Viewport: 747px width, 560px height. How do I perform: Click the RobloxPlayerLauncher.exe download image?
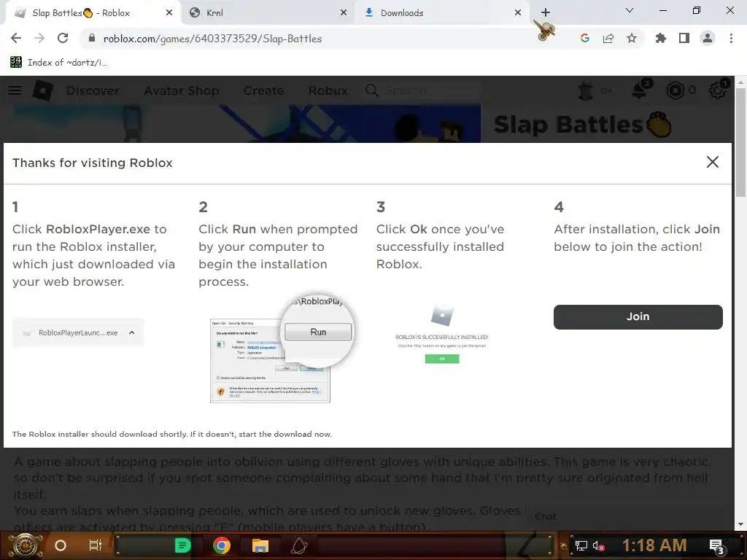coord(78,332)
